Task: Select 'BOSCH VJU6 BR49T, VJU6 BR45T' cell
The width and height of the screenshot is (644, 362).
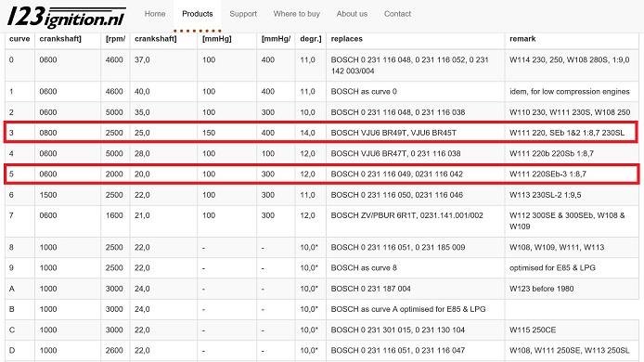Action: pos(393,133)
